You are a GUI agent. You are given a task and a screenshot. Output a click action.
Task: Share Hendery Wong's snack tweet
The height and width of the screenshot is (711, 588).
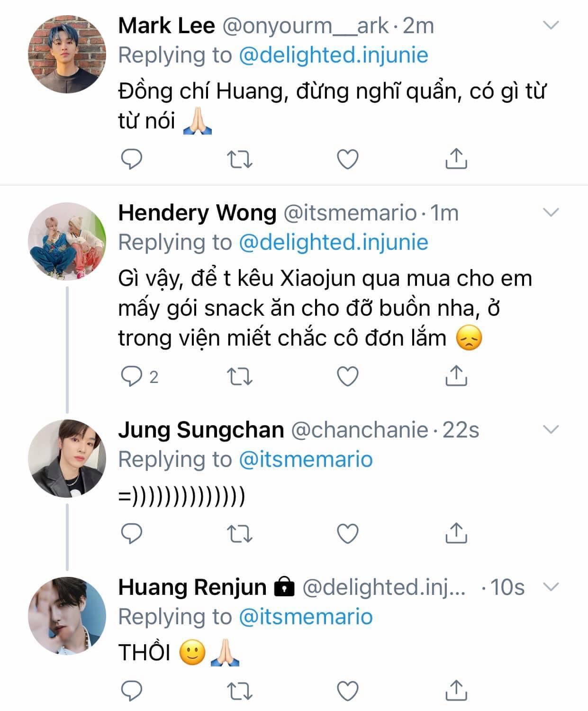coord(456,376)
